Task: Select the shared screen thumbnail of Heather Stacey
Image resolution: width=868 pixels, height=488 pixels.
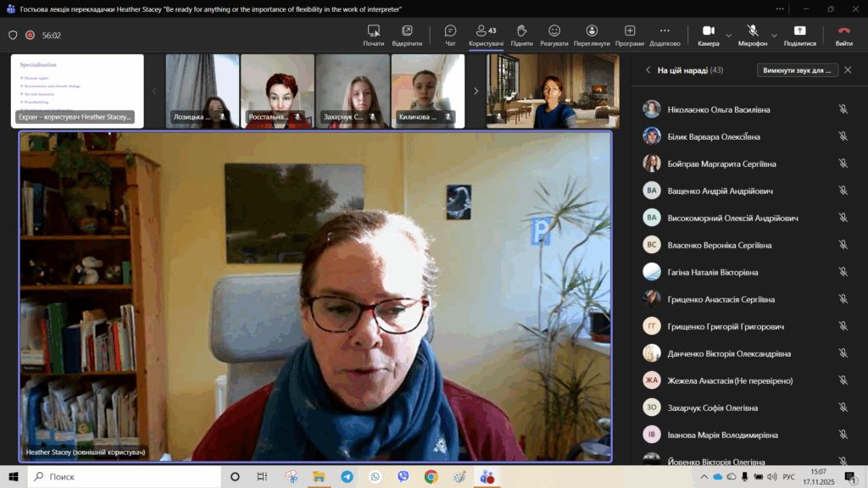Action: pos(77,91)
